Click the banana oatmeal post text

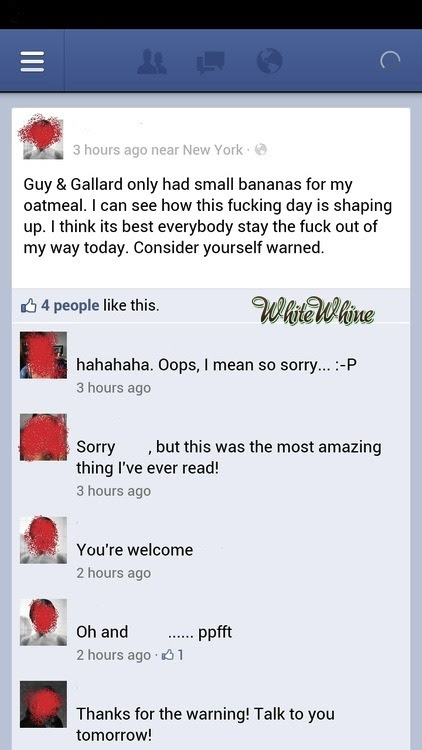(208, 216)
